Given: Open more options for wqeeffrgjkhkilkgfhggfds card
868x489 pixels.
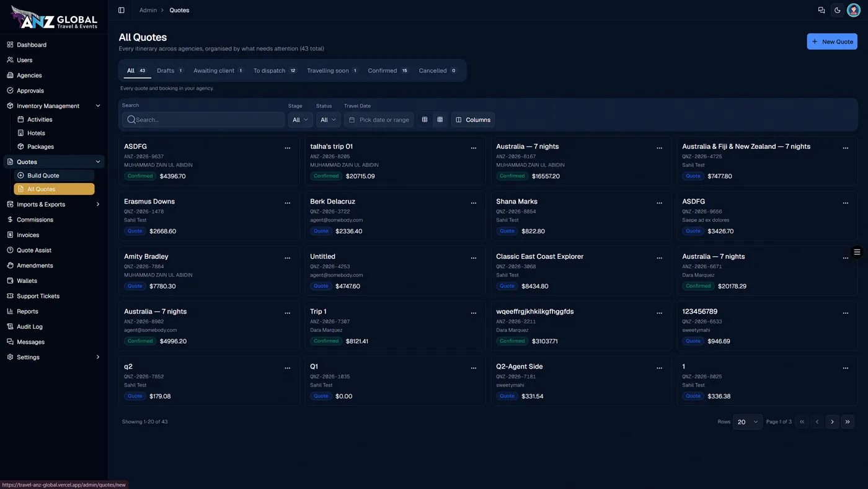Looking at the screenshot, I should click(660, 313).
